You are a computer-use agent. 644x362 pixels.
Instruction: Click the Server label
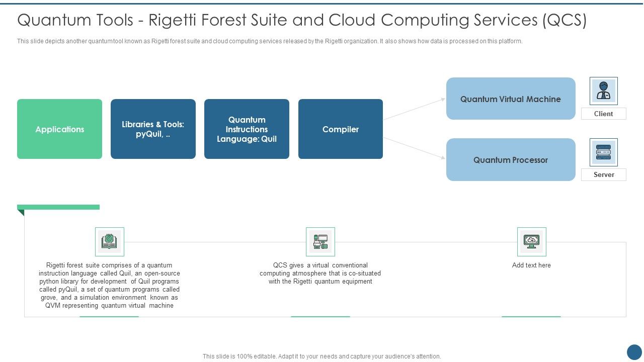[604, 174]
